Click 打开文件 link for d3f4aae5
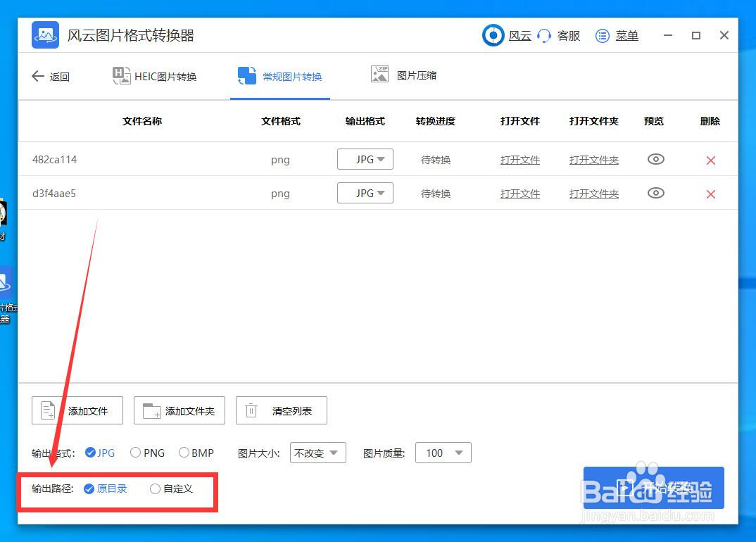Viewport: 756px width, 542px height. tap(520, 193)
